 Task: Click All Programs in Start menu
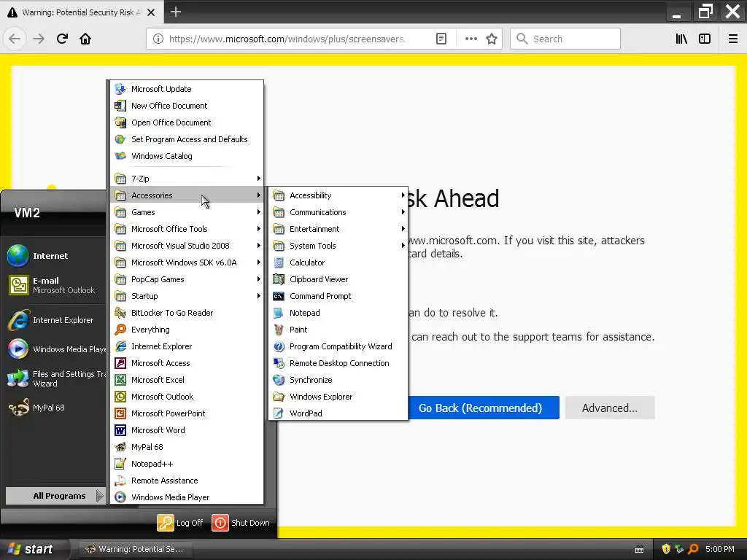(x=55, y=496)
